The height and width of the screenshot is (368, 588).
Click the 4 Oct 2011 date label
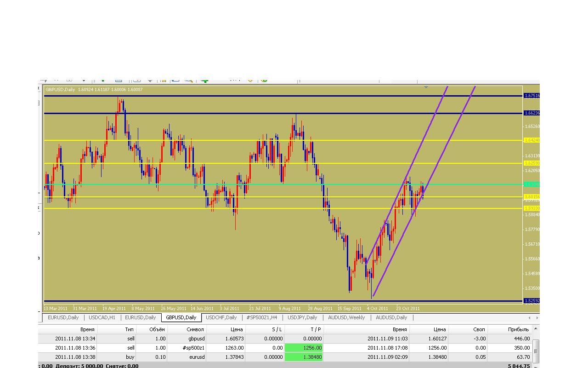[x=378, y=308]
